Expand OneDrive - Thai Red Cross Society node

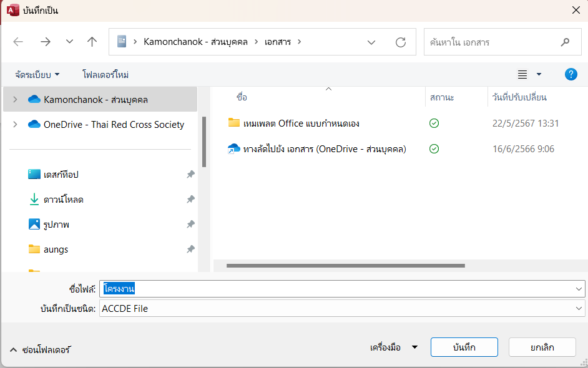[x=15, y=124]
